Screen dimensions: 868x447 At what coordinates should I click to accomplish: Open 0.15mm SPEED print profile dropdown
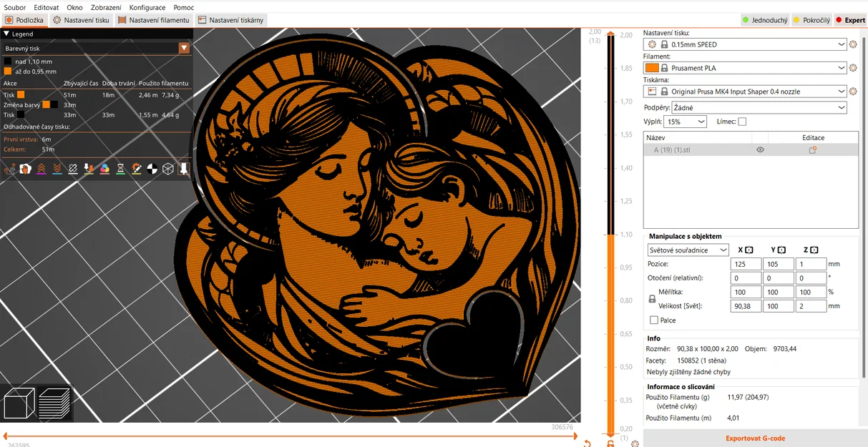[x=745, y=44]
